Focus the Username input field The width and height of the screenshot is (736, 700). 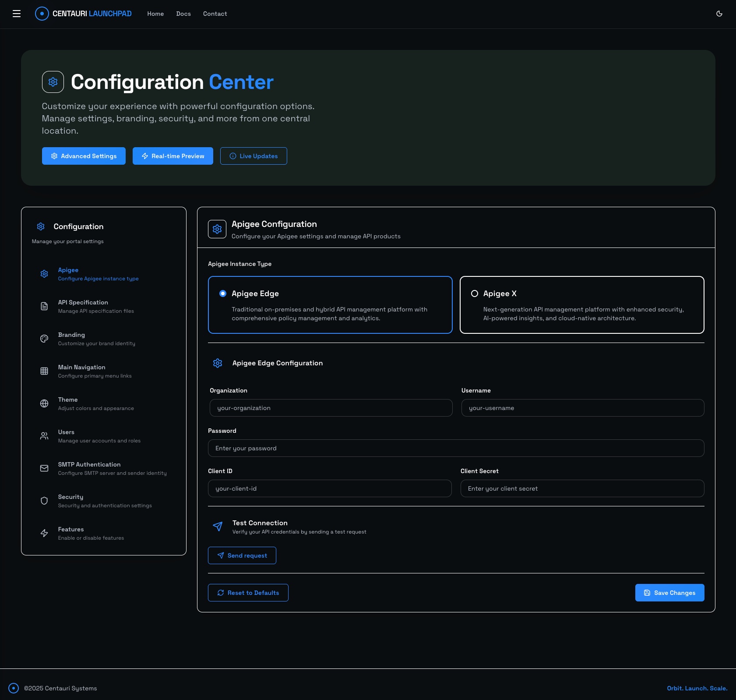coord(583,408)
